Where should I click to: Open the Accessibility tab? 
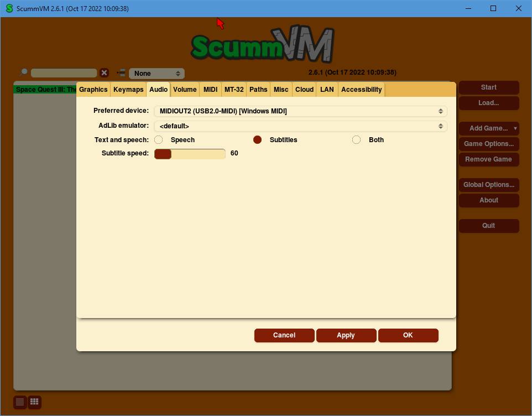click(361, 90)
